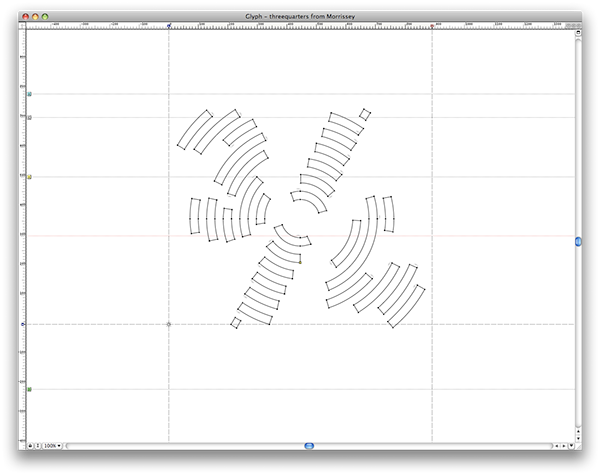Select the blue baseline marker on left ruler
Image resolution: width=600 pixels, height=475 pixels.
[x=23, y=324]
